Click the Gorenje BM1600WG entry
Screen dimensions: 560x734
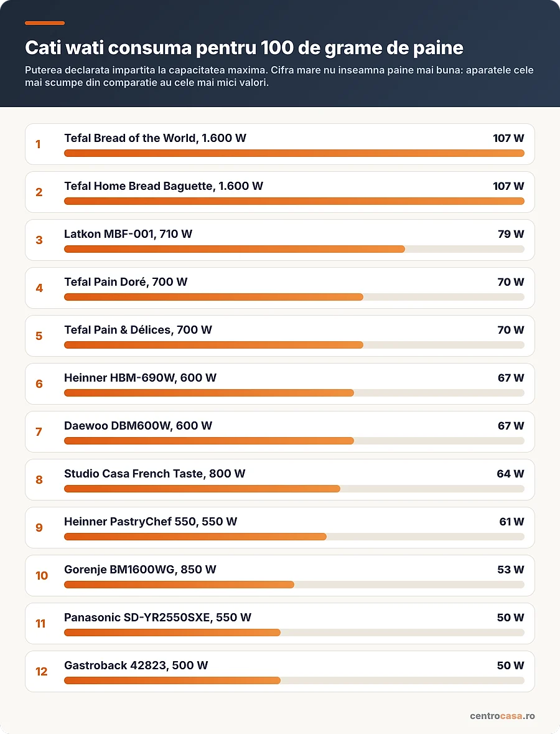point(280,575)
